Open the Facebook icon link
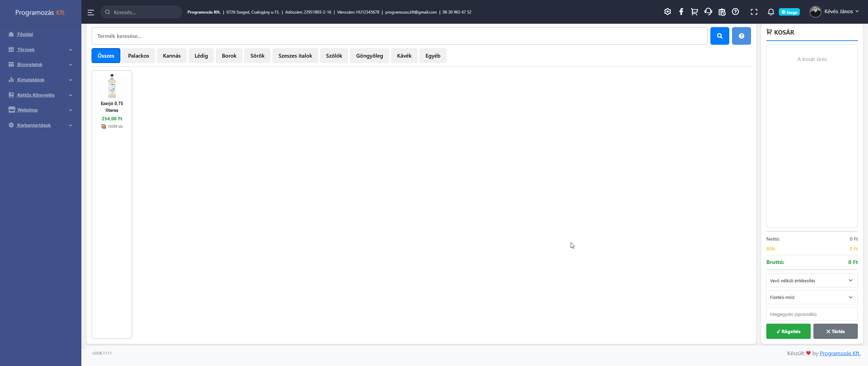868x366 pixels. pyautogui.click(x=681, y=12)
